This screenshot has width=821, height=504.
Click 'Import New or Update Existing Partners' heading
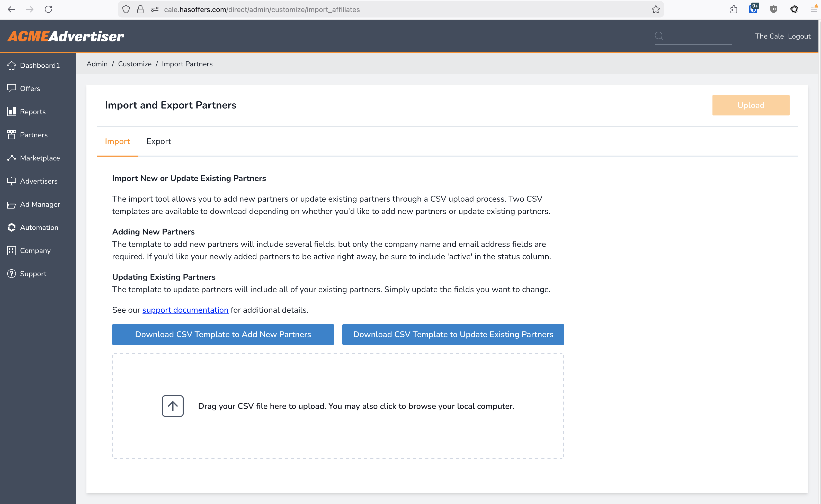pos(189,178)
